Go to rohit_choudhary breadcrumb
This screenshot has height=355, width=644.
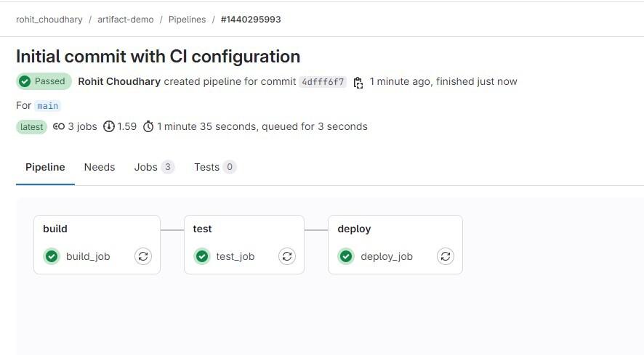pyautogui.click(x=49, y=20)
